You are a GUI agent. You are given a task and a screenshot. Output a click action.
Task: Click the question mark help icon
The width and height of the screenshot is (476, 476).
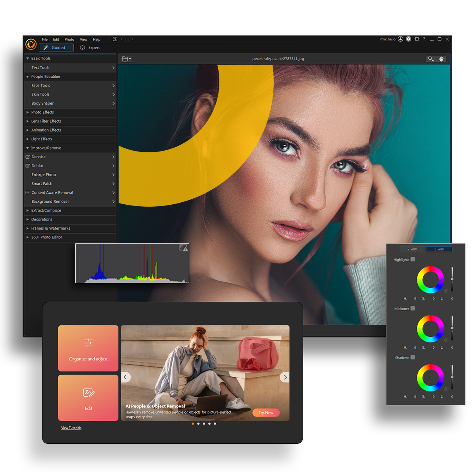pos(424,39)
